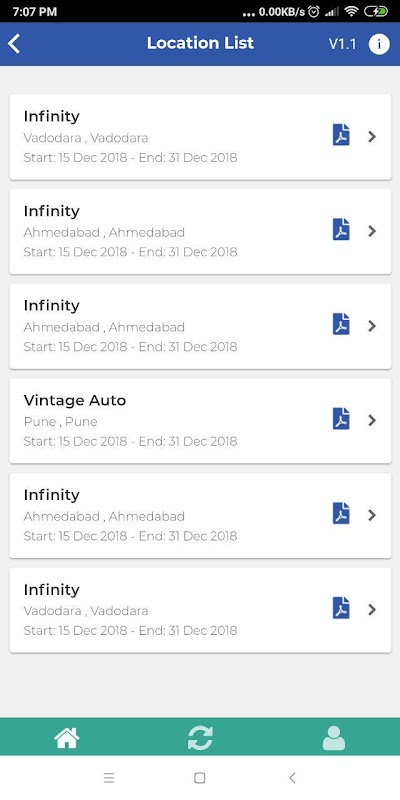Image resolution: width=400 pixels, height=800 pixels.
Task: Select the Vintage Auto location title
Action: pos(74,401)
